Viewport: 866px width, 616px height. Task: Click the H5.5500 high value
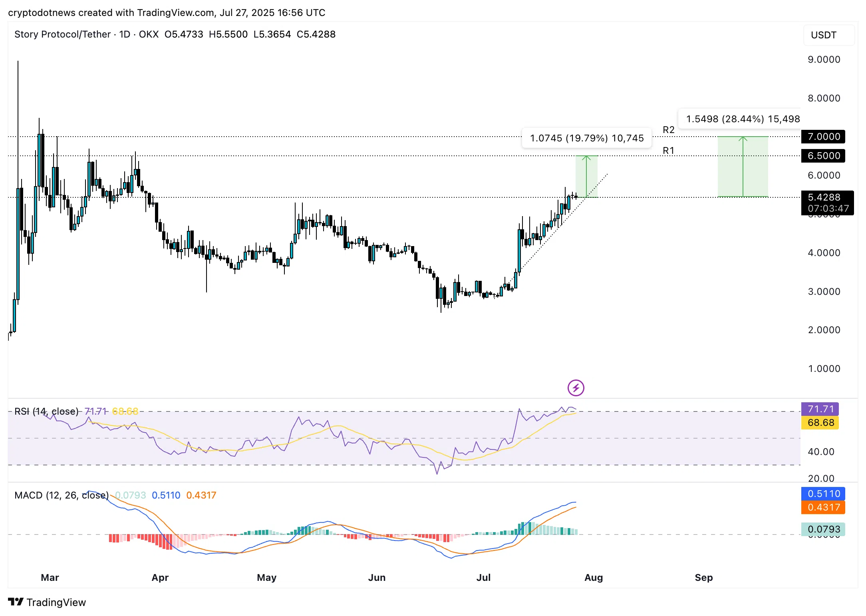pos(228,34)
